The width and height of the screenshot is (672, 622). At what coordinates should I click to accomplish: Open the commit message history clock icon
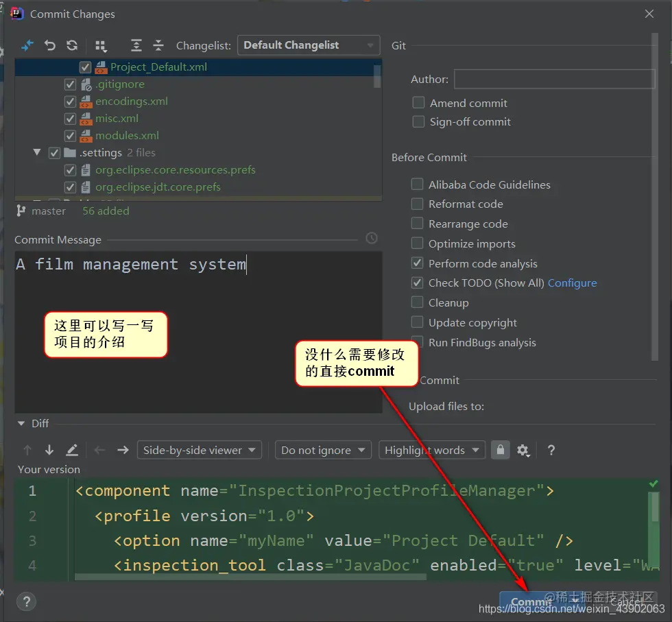coord(371,238)
